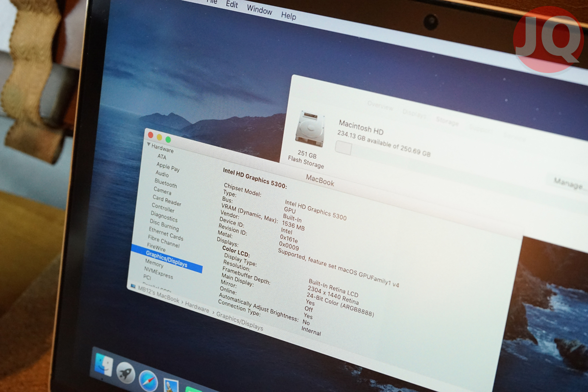Click the MacBook window title
This screenshot has height=392, width=588.
320,179
